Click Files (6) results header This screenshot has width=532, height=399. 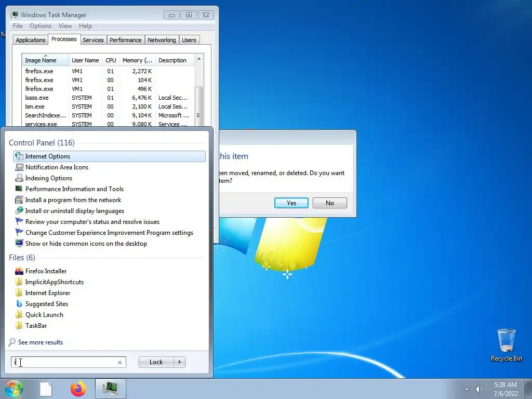pyautogui.click(x=22, y=258)
